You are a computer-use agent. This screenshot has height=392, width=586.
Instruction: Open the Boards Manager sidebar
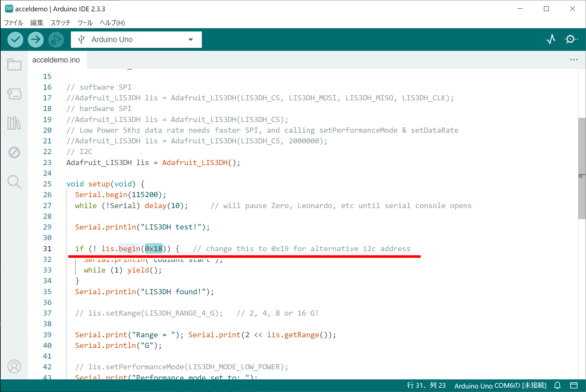point(14,94)
